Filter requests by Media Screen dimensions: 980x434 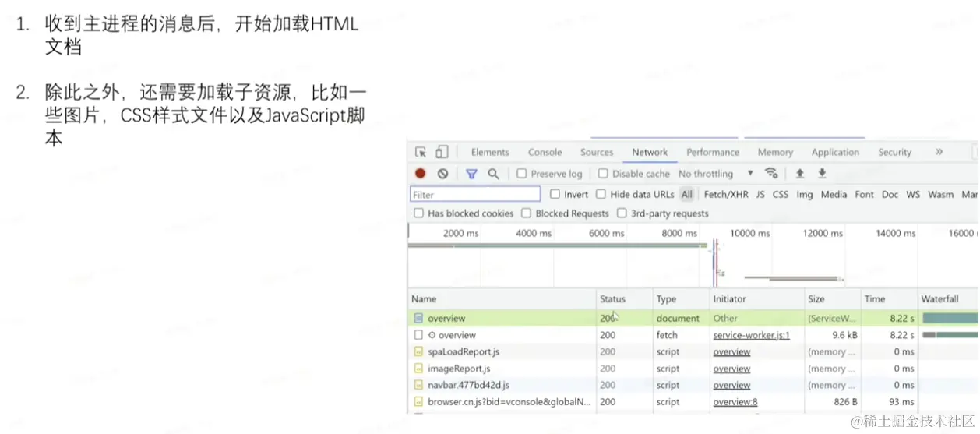click(834, 194)
